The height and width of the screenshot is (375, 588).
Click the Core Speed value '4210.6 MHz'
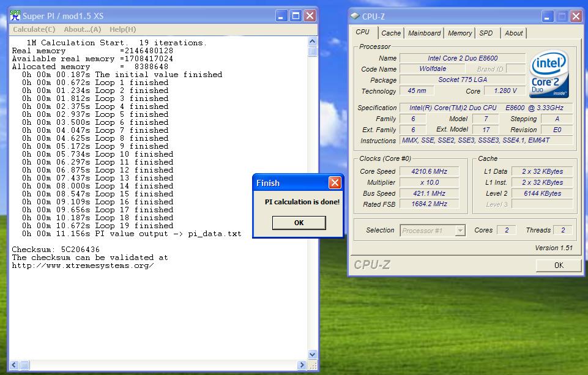tap(430, 171)
